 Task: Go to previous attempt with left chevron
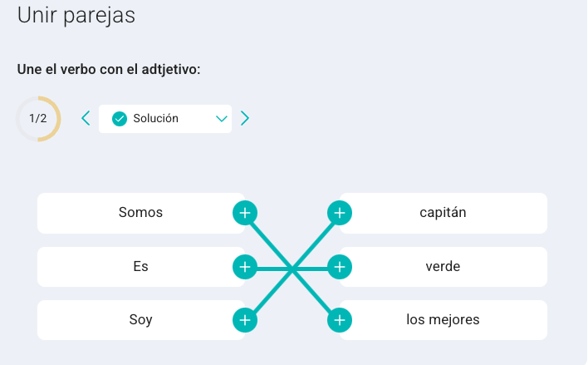[x=86, y=118]
